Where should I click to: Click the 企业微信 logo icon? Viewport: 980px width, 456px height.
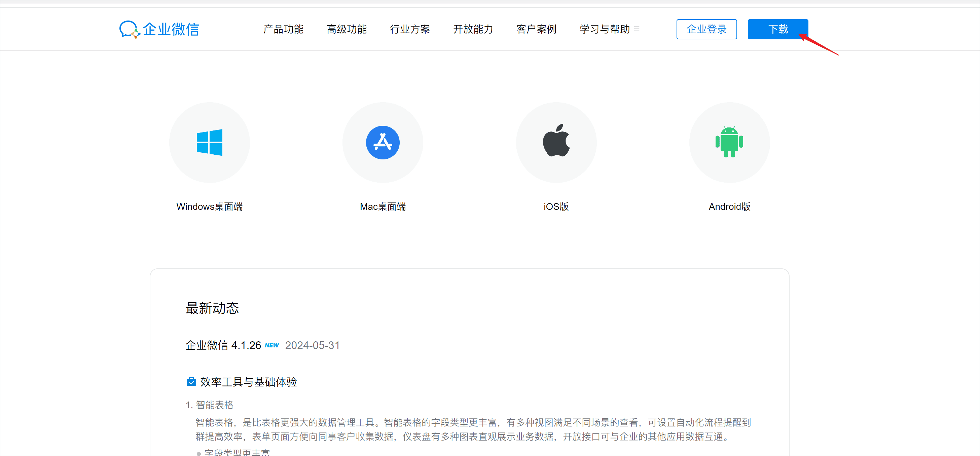click(x=159, y=29)
